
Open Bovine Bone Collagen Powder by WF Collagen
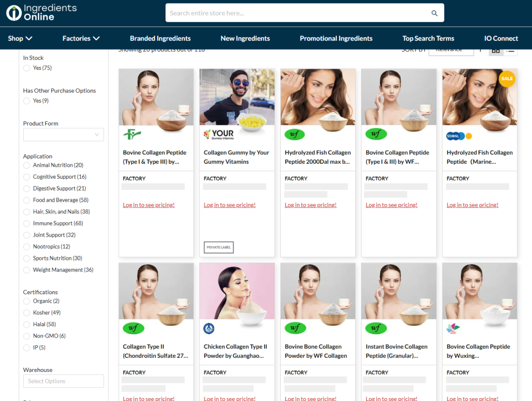[x=316, y=351]
